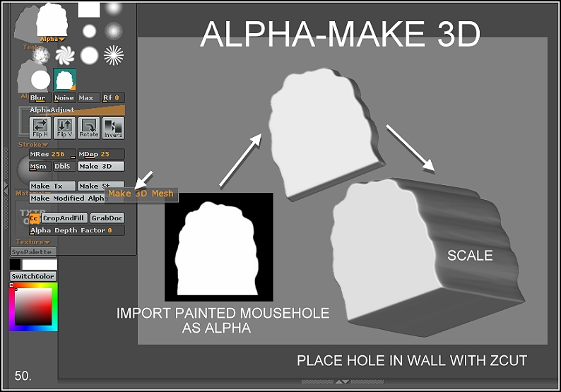Select the small hard white dot alpha
561x392 pixels.
[x=90, y=31]
